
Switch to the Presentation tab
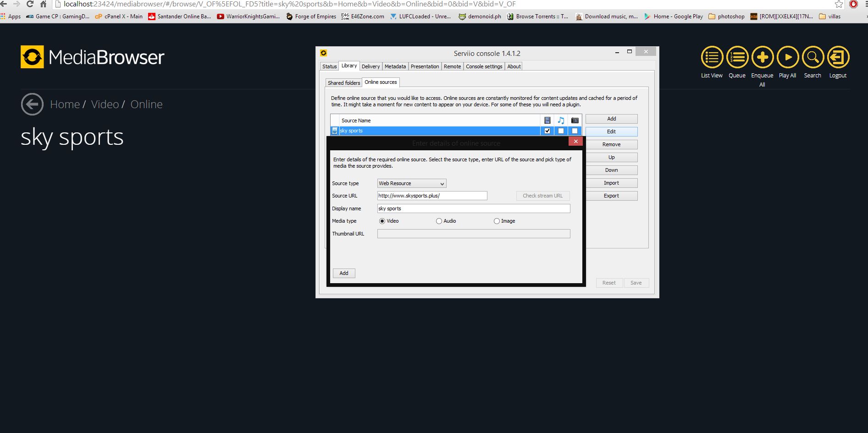click(x=425, y=66)
